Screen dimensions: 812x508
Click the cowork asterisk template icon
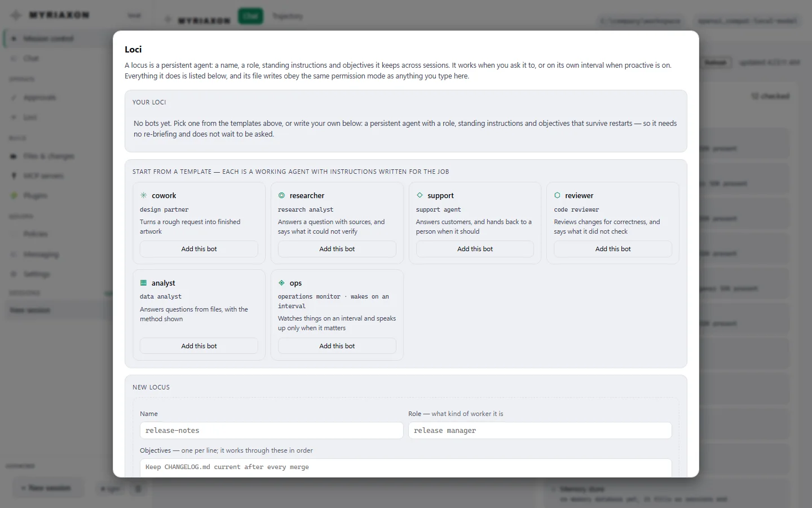[x=144, y=195]
